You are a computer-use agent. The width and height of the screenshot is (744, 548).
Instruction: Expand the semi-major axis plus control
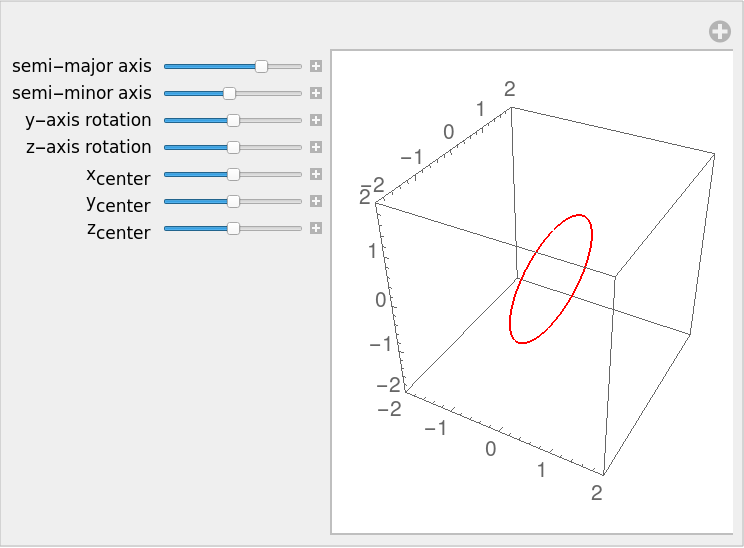pyautogui.click(x=315, y=66)
